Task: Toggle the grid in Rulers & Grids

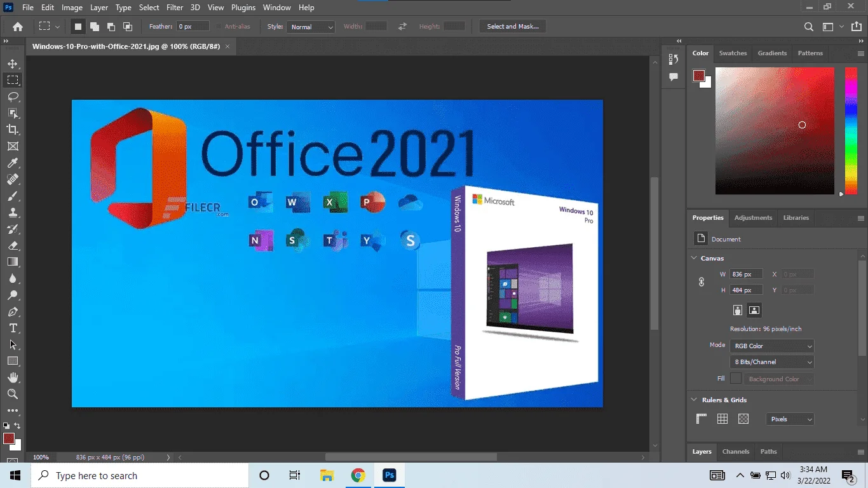Action: coord(722,419)
